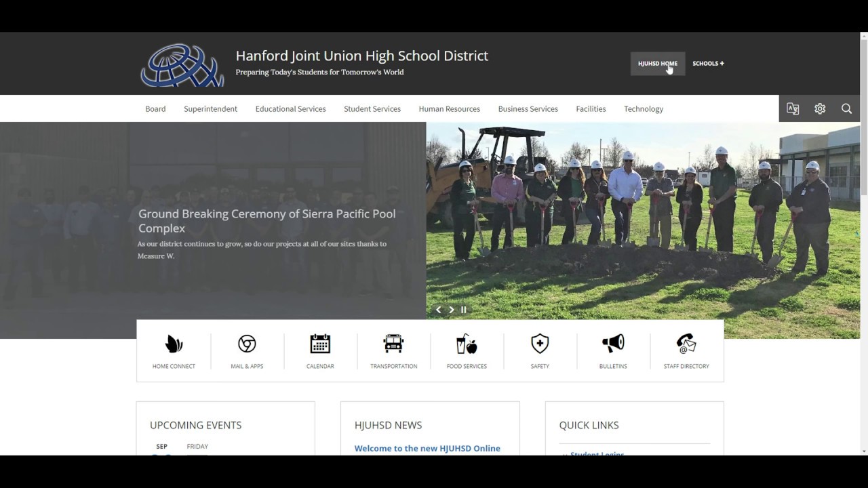
Task: Advance to next slide in slideshow
Action: pyautogui.click(x=452, y=310)
